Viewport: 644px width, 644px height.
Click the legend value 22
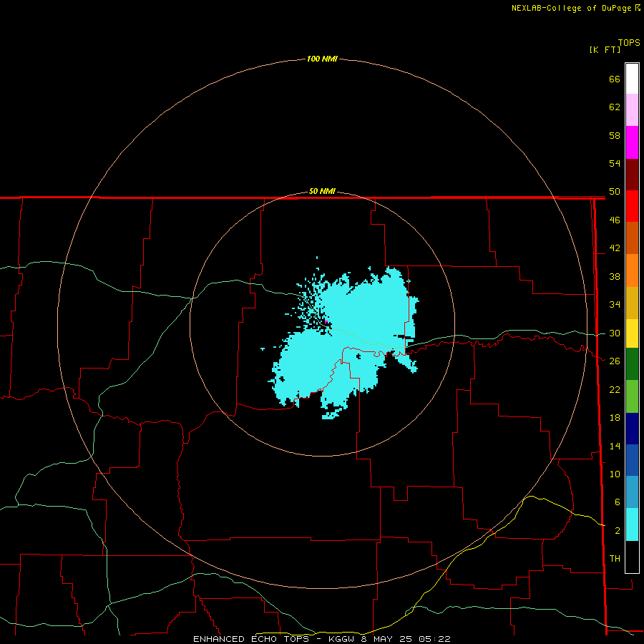click(x=615, y=389)
